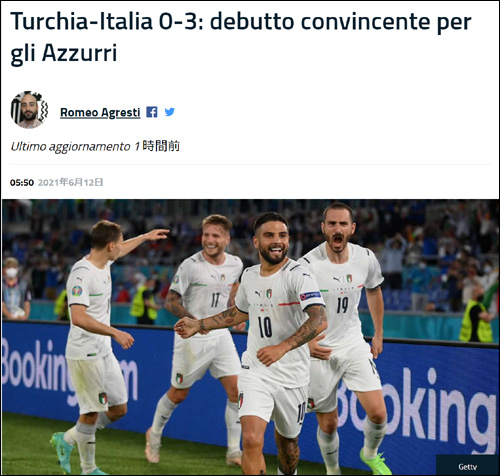Open Romeo Agresti's Twitter bird icon
500x476 pixels.
coord(170,112)
